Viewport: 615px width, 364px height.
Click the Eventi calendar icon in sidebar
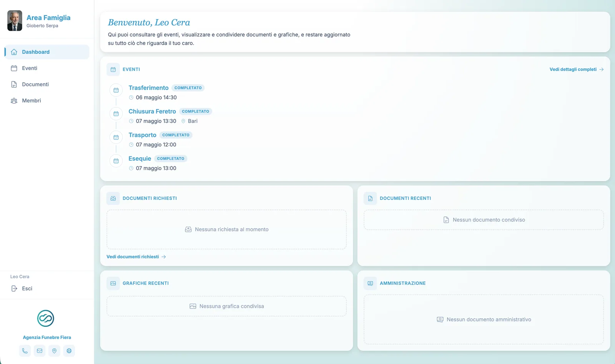pos(14,68)
